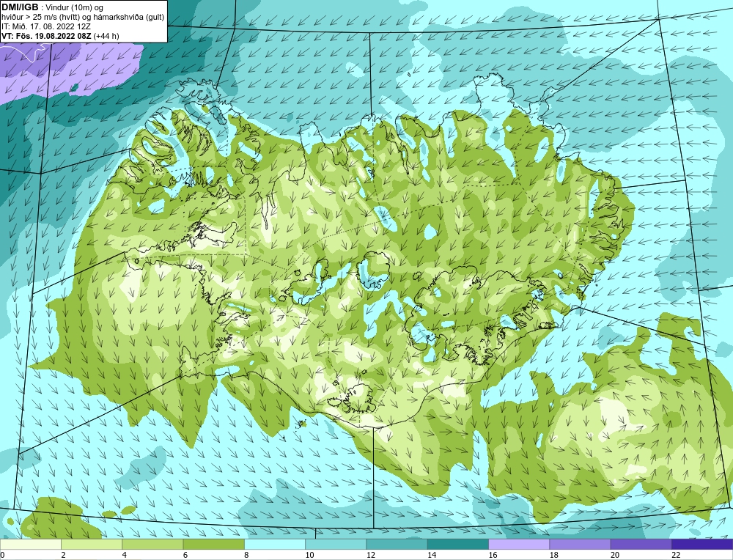Click the 12–14 m/s teal legend swatch
The height and width of the screenshot is (560, 733).
(x=397, y=544)
